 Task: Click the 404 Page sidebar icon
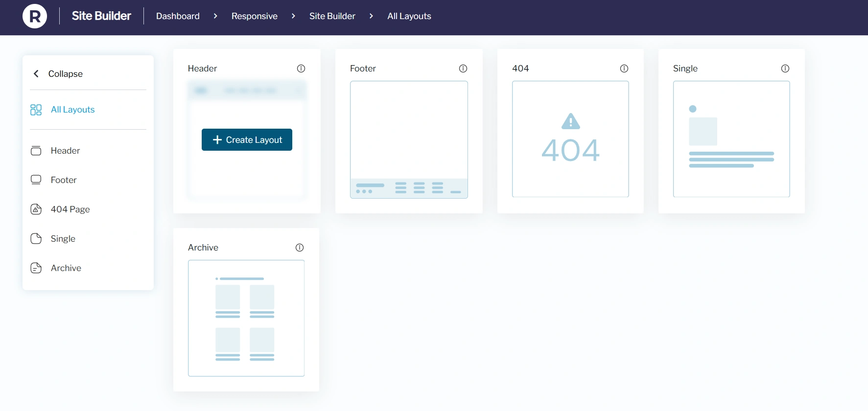pyautogui.click(x=36, y=209)
